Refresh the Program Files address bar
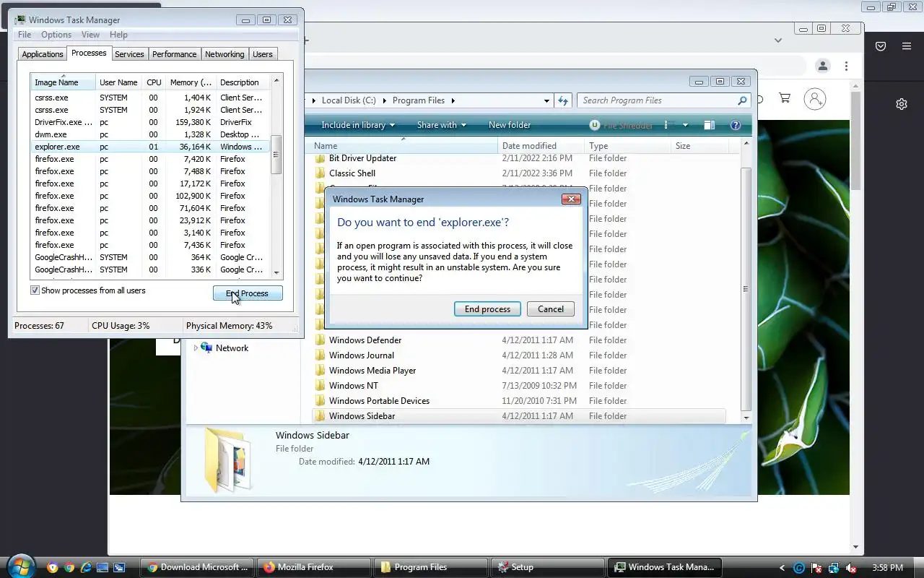 click(563, 100)
